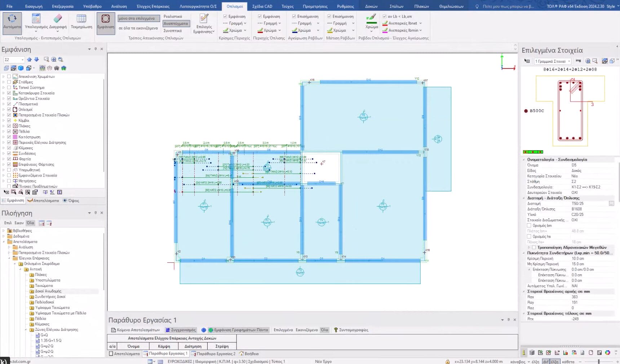
Task: Open the Σχέδια CAD ribbon tab
Action: click(262, 6)
